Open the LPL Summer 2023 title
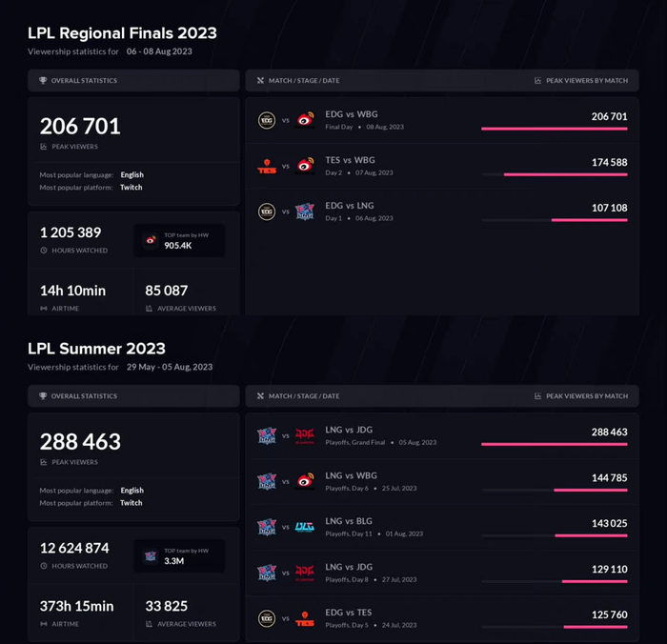The width and height of the screenshot is (667, 644). tap(96, 349)
